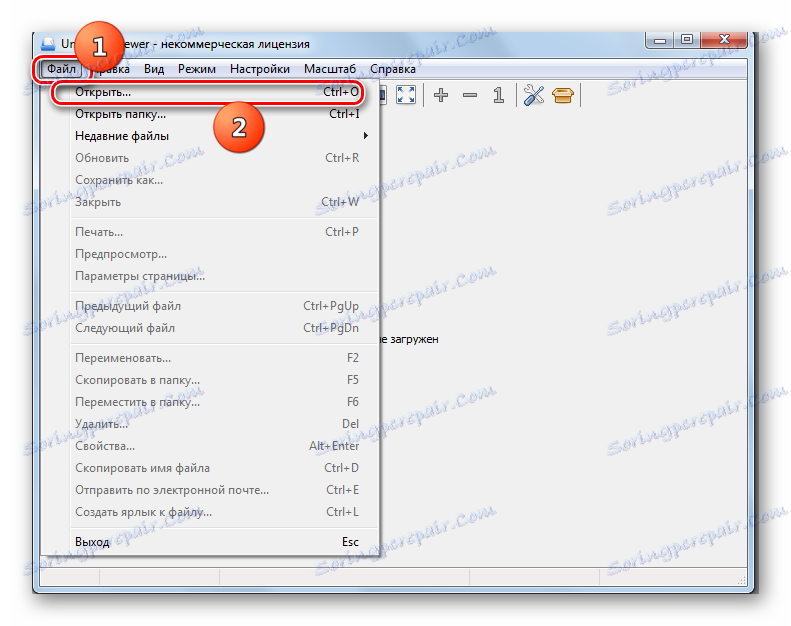The width and height of the screenshot is (791, 626).
Task: Open the Настройки menu
Action: pos(260,69)
